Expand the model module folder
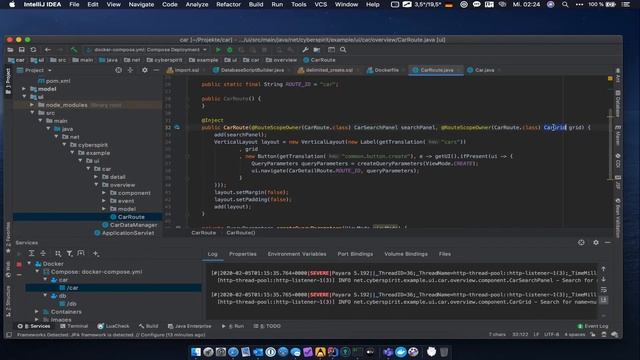Screen dimensions: 640x360 (x=24, y=89)
